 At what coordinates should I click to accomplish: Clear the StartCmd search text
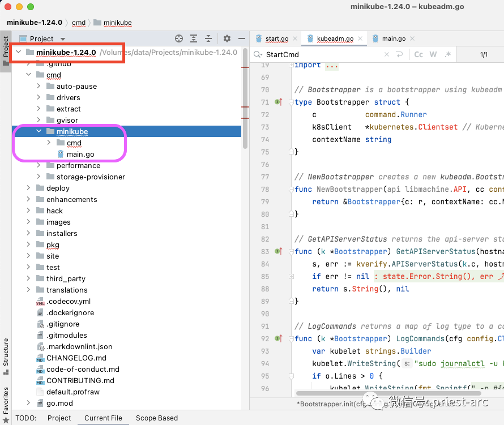coord(387,54)
